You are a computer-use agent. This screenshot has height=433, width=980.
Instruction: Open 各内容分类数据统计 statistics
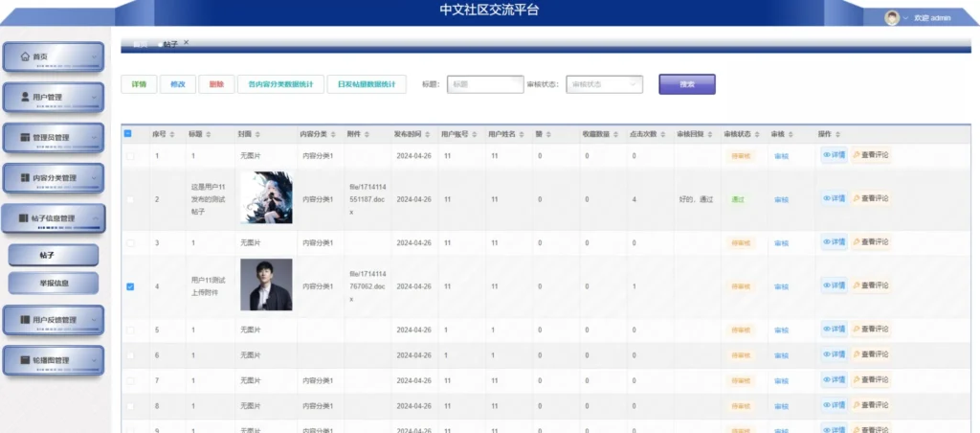(280, 84)
